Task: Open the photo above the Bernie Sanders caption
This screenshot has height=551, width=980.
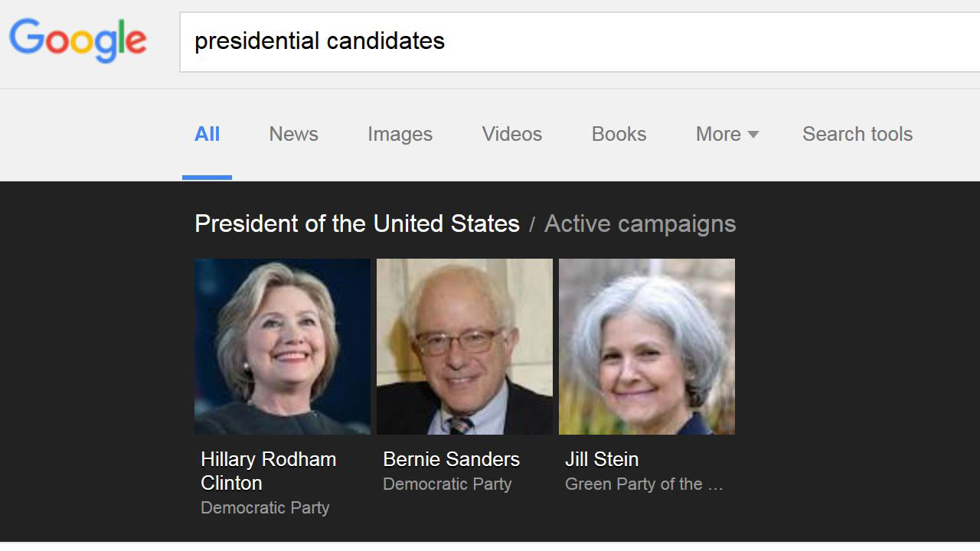Action: [x=464, y=347]
